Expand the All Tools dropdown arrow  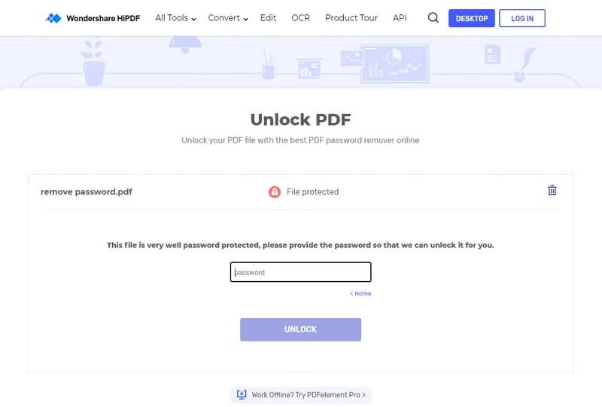pos(194,19)
